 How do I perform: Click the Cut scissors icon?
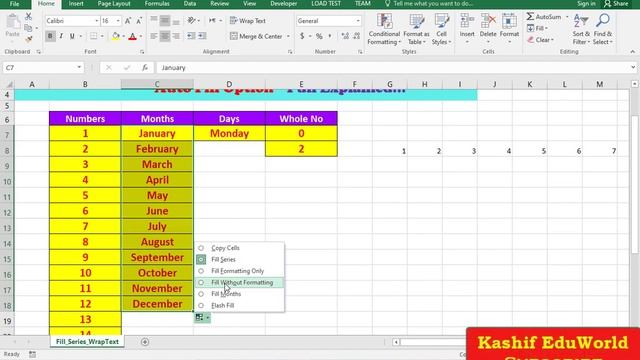pyautogui.click(x=28, y=17)
